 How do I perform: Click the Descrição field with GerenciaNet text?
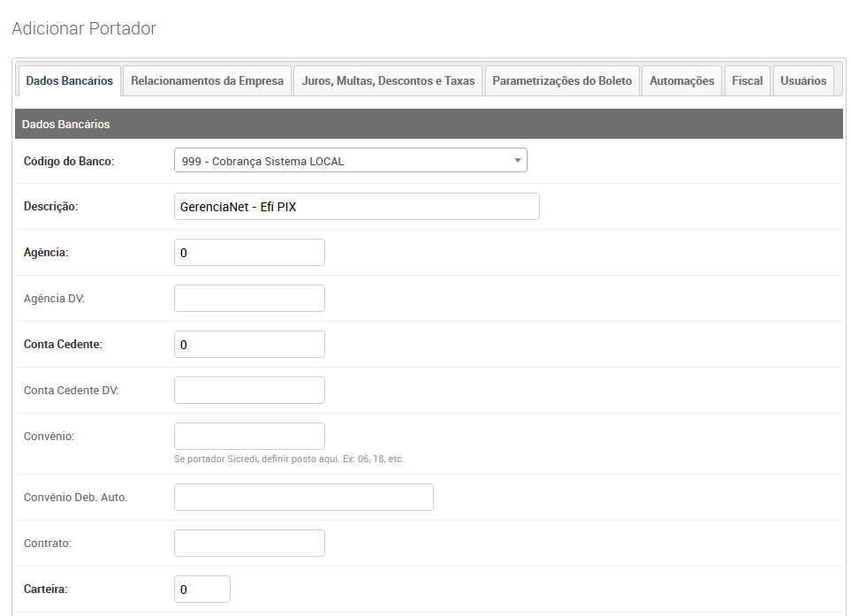356,206
